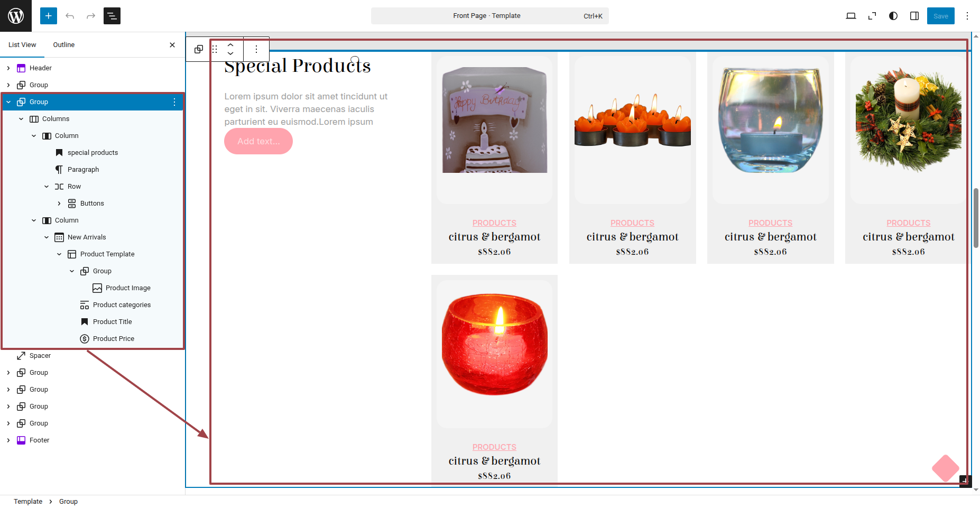Click the Group block type icon in toolbar
This screenshot has width=980, height=508.
pyautogui.click(x=199, y=49)
